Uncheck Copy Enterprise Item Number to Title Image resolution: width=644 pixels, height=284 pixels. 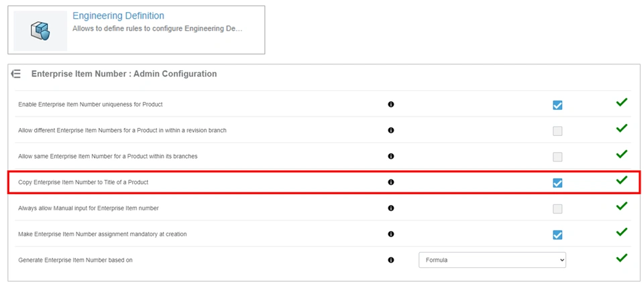[557, 183]
